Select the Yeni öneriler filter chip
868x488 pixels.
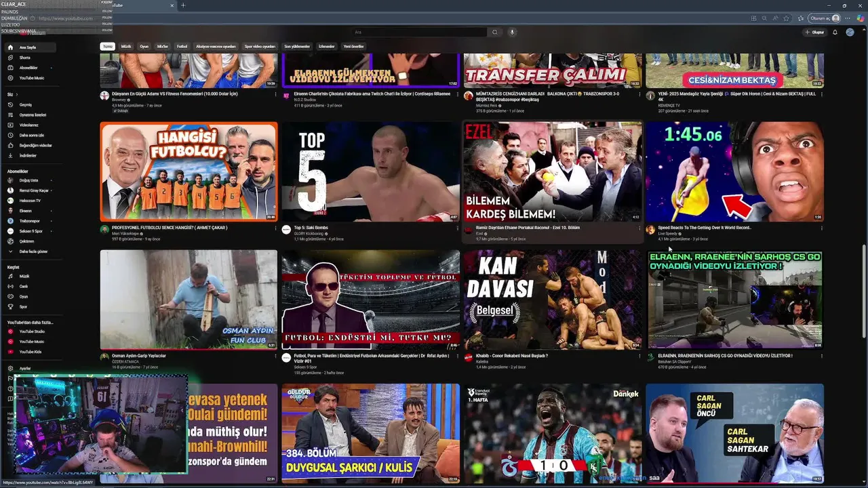354,47
